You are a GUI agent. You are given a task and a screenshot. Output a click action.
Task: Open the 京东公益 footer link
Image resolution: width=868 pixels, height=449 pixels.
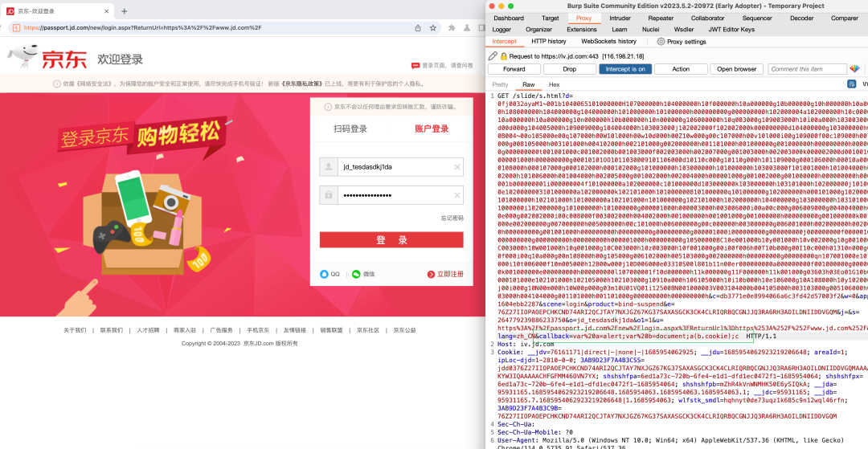click(404, 330)
